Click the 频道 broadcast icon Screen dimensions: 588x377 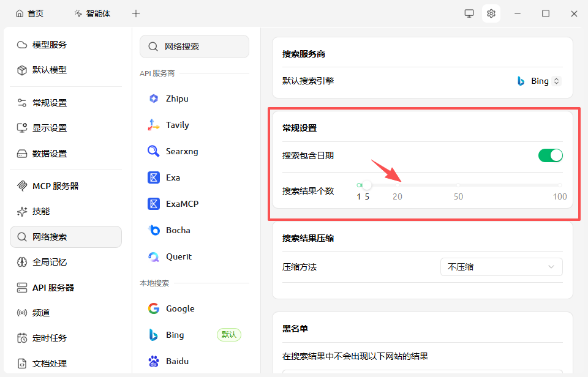[22, 313]
